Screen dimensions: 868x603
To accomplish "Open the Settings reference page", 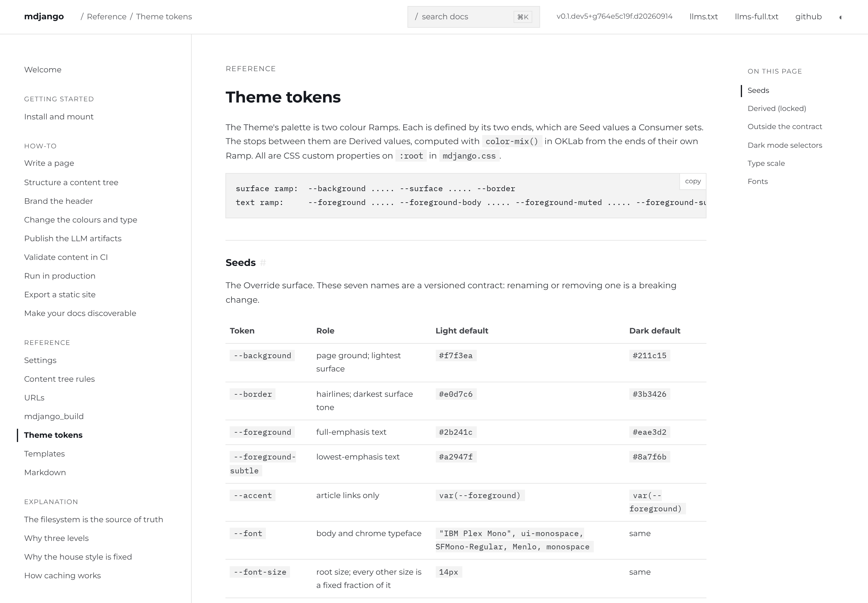I will pos(40,360).
